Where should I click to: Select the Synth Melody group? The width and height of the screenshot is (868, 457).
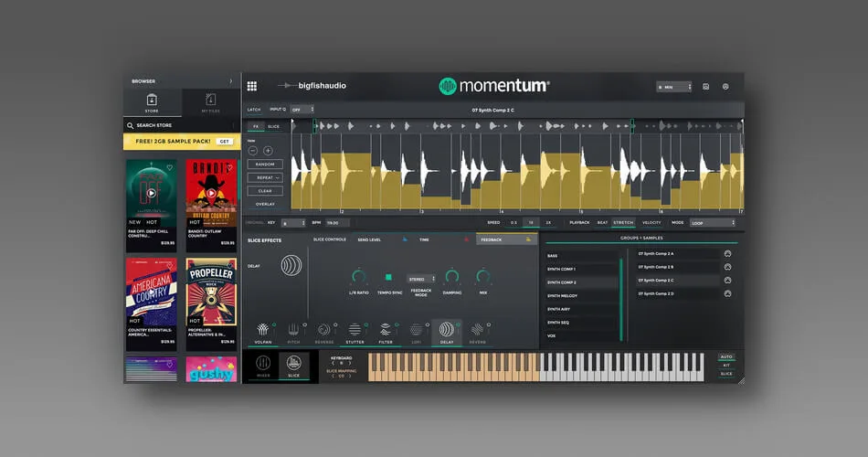581,296
